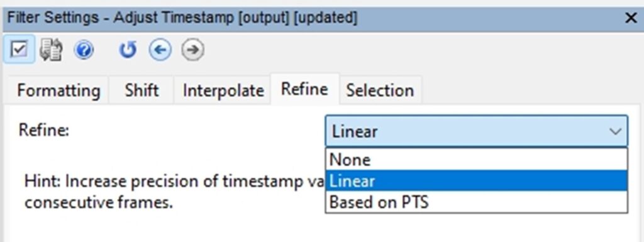Viewport: 644px width, 242px height.
Task: Click the Refine: field label
Action: pos(44,131)
